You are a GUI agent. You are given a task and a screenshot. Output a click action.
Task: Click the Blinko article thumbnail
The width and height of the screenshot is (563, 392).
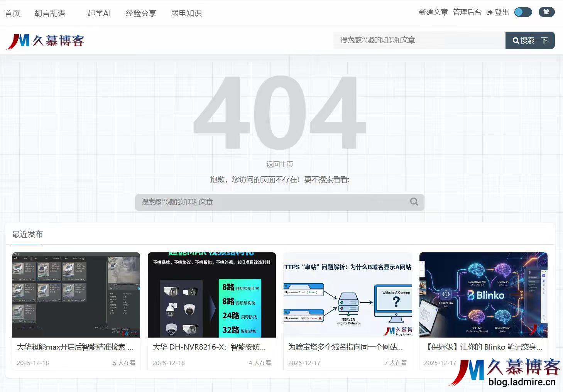[483, 295]
